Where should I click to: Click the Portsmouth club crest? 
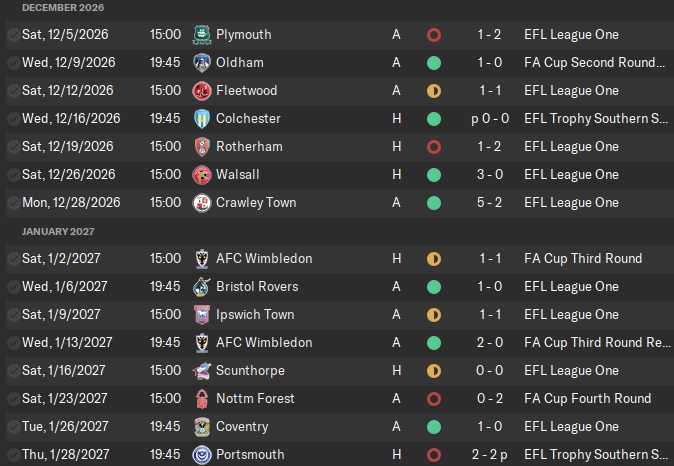(x=201, y=455)
